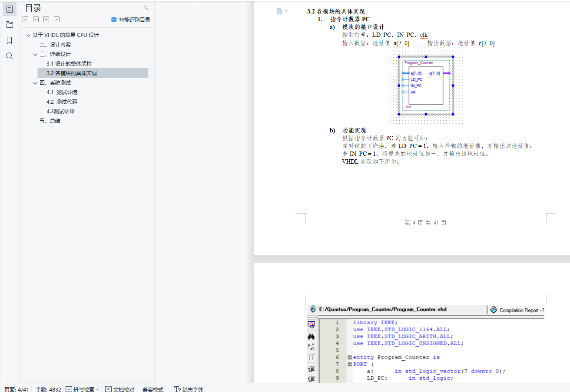Run 智能识别目录 smart outline detection

pos(130,20)
